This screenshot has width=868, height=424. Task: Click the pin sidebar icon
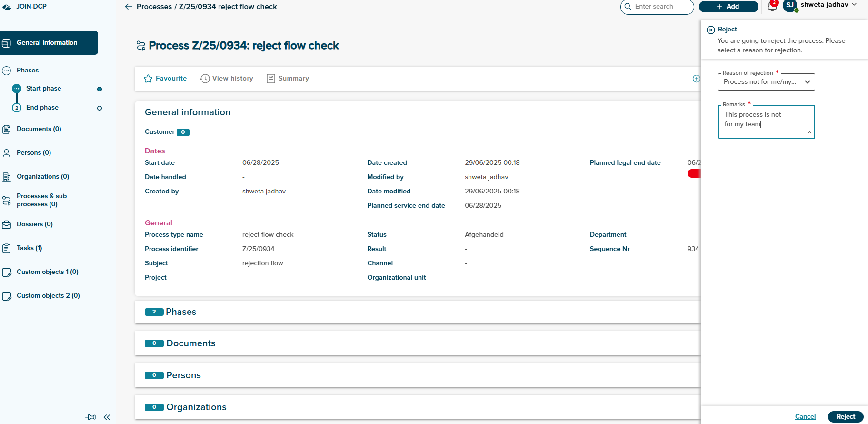[90, 417]
